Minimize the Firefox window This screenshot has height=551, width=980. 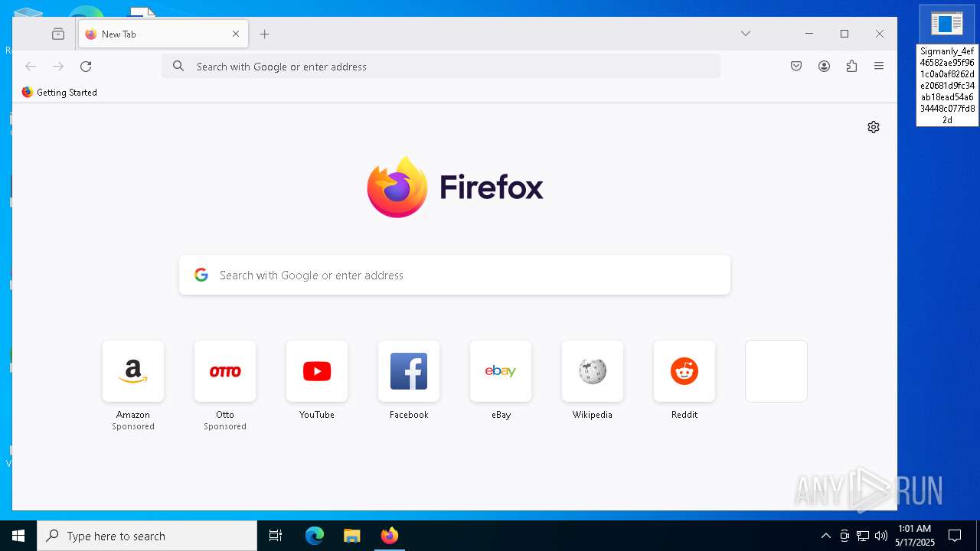(x=809, y=34)
